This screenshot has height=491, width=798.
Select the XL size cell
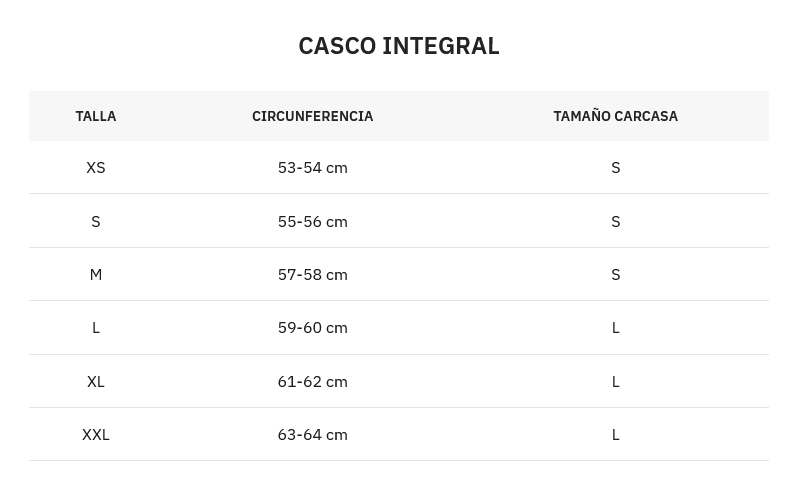pyautogui.click(x=96, y=381)
